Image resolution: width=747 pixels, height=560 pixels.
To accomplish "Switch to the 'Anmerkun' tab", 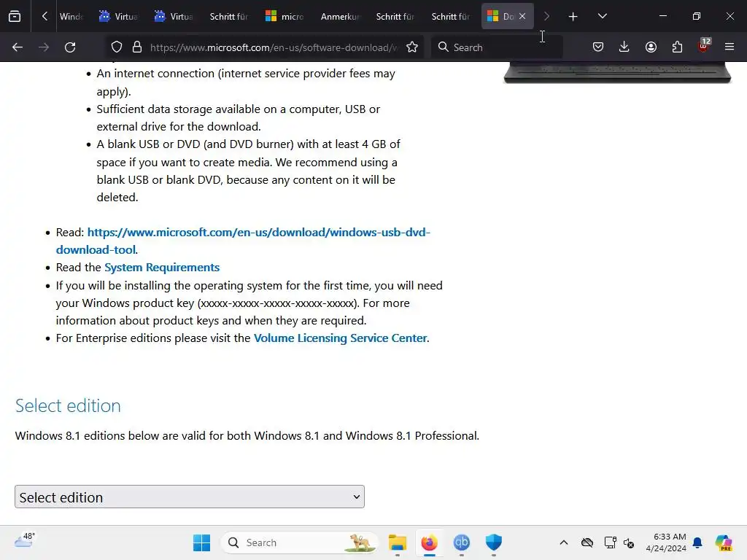I will (x=340, y=17).
